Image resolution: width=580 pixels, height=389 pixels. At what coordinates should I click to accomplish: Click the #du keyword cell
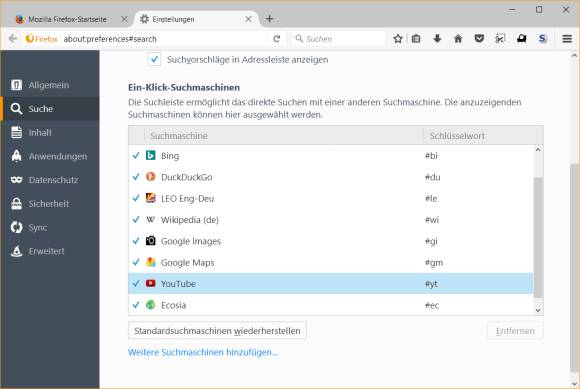(433, 177)
